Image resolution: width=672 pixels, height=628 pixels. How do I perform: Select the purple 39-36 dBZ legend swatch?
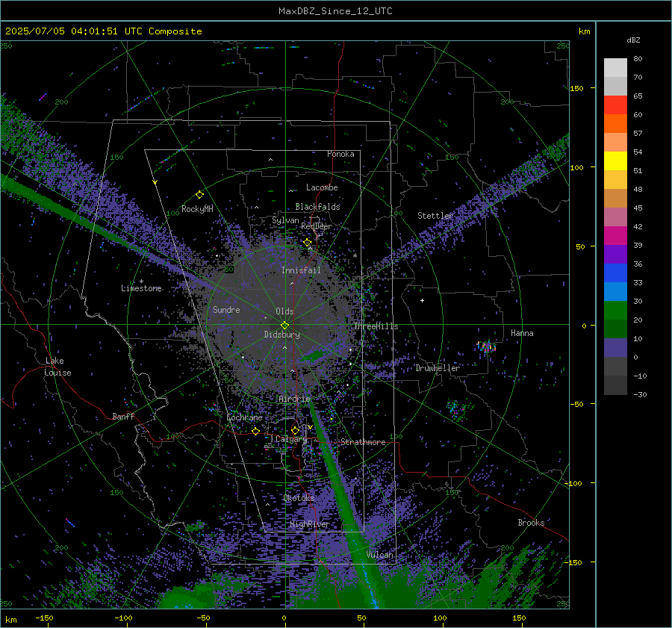[x=615, y=255]
